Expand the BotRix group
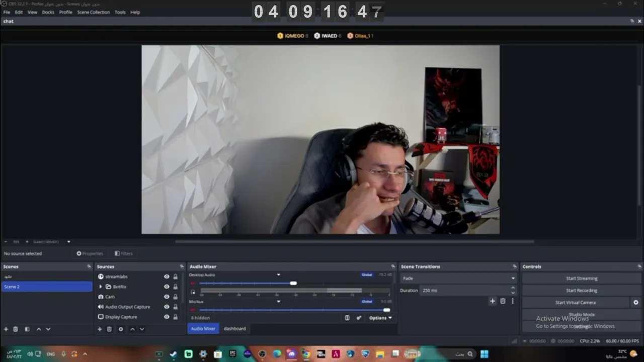 [x=100, y=287]
